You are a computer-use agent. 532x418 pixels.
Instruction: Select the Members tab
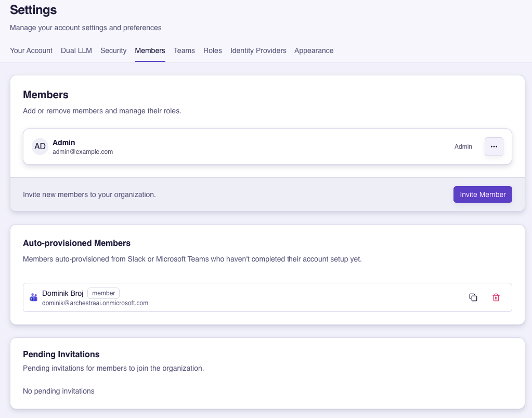(150, 50)
